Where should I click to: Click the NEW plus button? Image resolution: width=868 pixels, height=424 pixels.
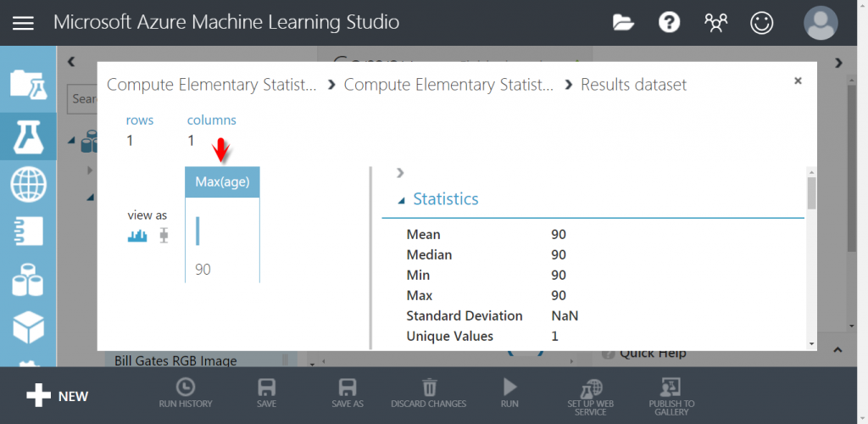pyautogui.click(x=57, y=396)
